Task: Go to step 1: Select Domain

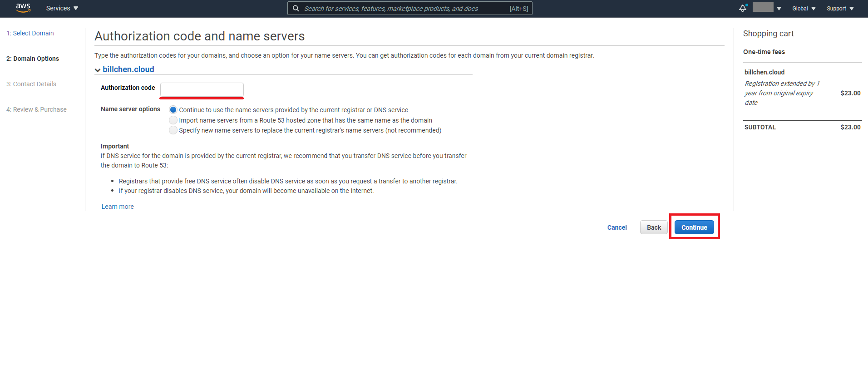Action: (30, 33)
